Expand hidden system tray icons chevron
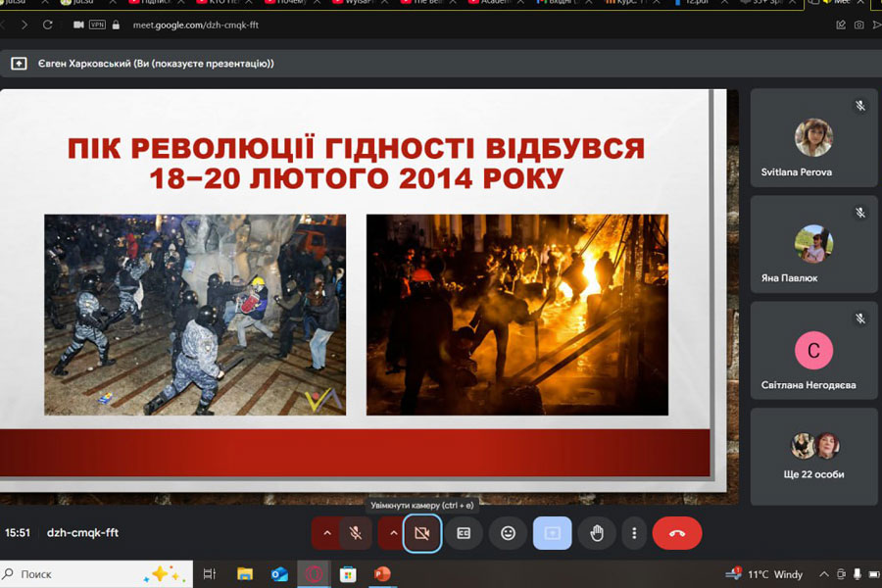 824,574
